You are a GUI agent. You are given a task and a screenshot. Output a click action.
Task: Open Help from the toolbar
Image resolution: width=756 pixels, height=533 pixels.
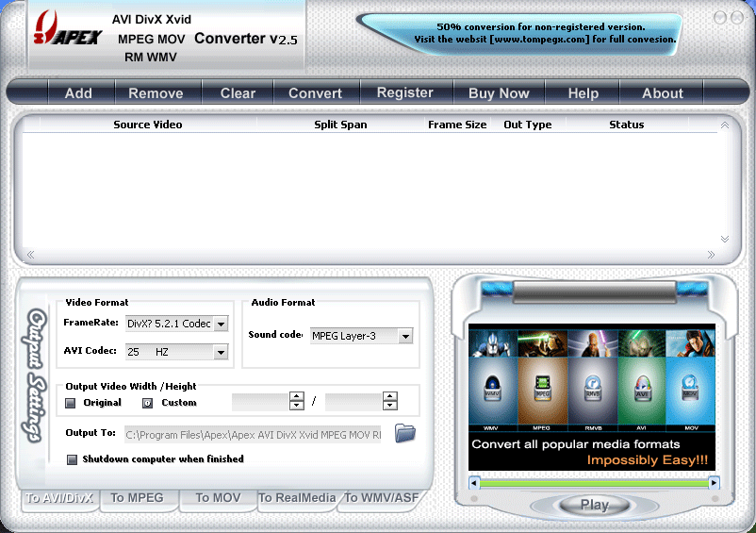coord(583,93)
